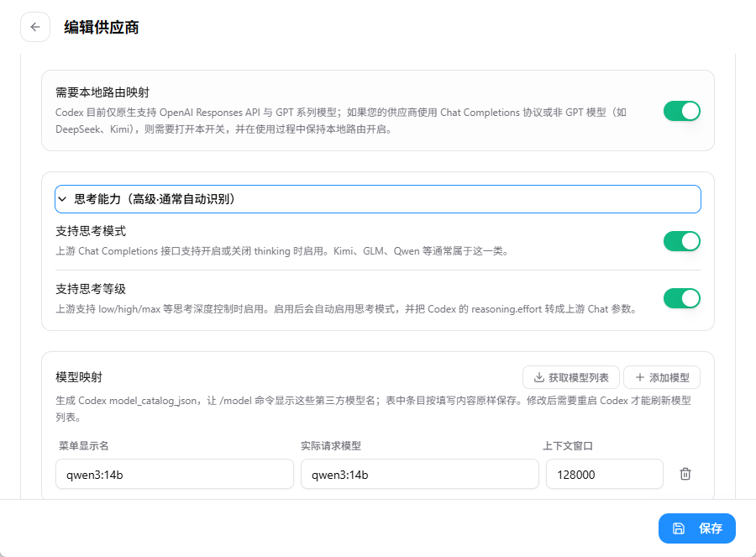Click the 菜单显示名 column label
Screen dimensions: 756x557
click(83, 446)
